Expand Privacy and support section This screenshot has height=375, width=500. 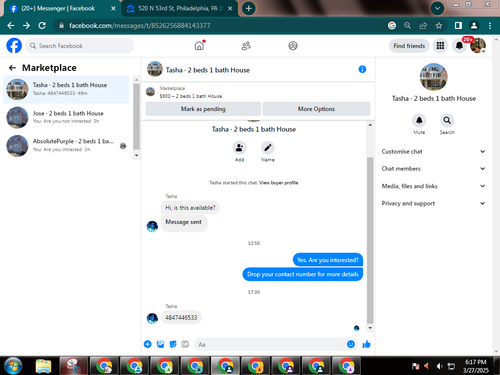point(433,203)
